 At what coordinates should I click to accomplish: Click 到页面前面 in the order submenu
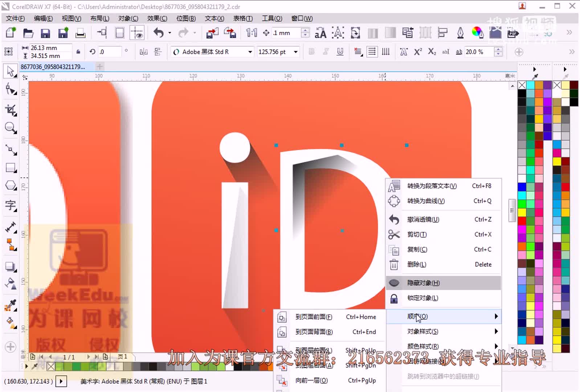[314, 317]
